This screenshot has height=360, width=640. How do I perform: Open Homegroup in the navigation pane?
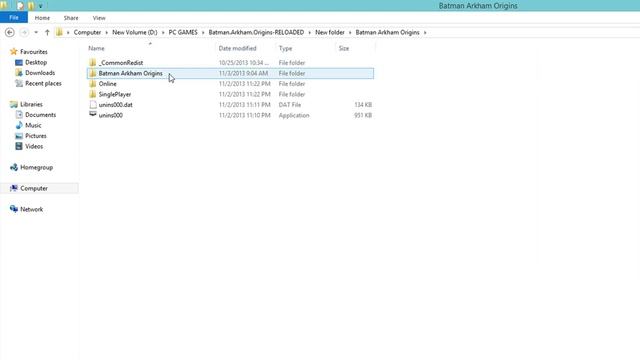(36, 167)
